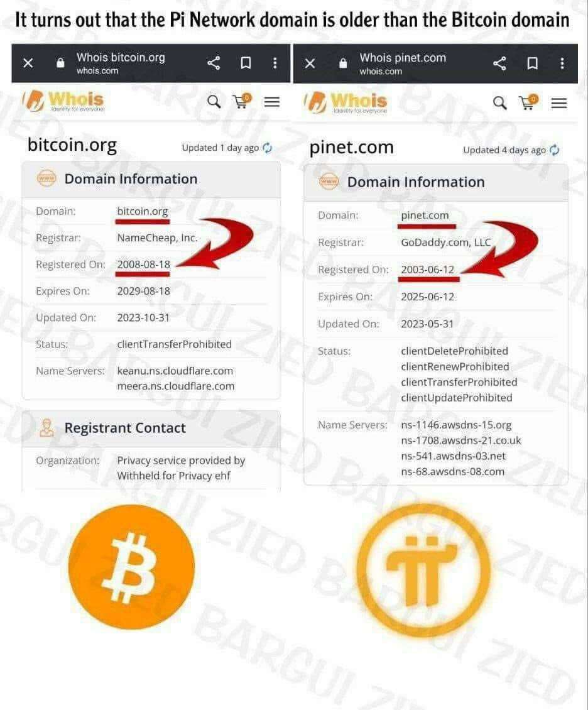Share the pinet.com whois page
Screen dimensions: 588x710
click(499, 63)
